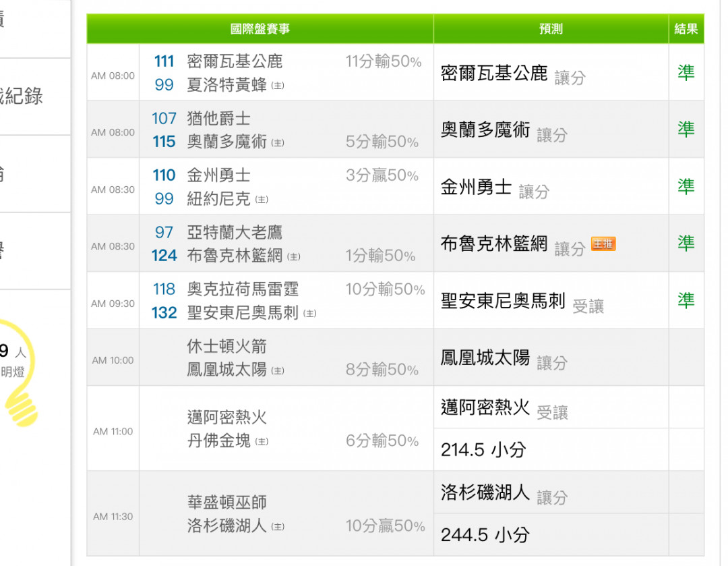The image size is (728, 566).
Task: Click the AM 11:00 game time
Action: [x=113, y=432]
